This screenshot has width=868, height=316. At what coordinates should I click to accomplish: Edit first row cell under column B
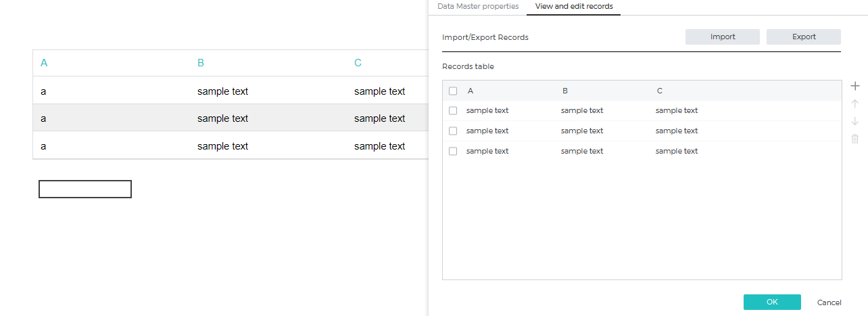[x=582, y=110]
